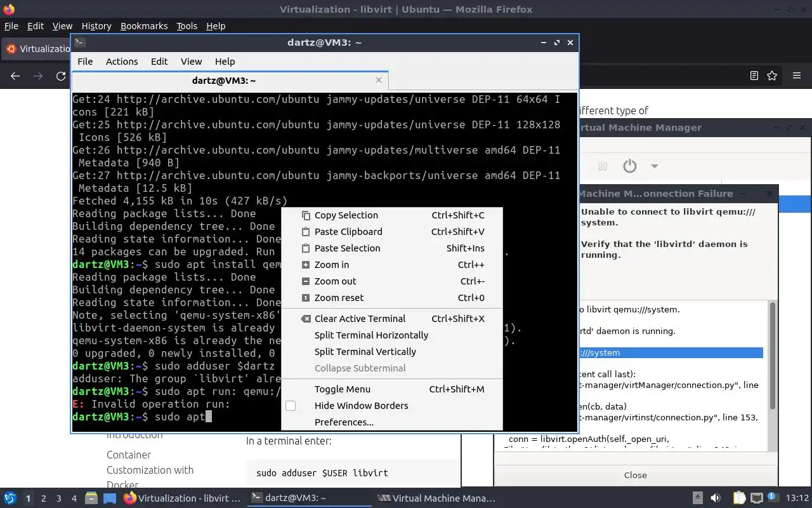Click the show desktop taskbar icon
Viewport: 812px width, 508px height.
point(110,498)
